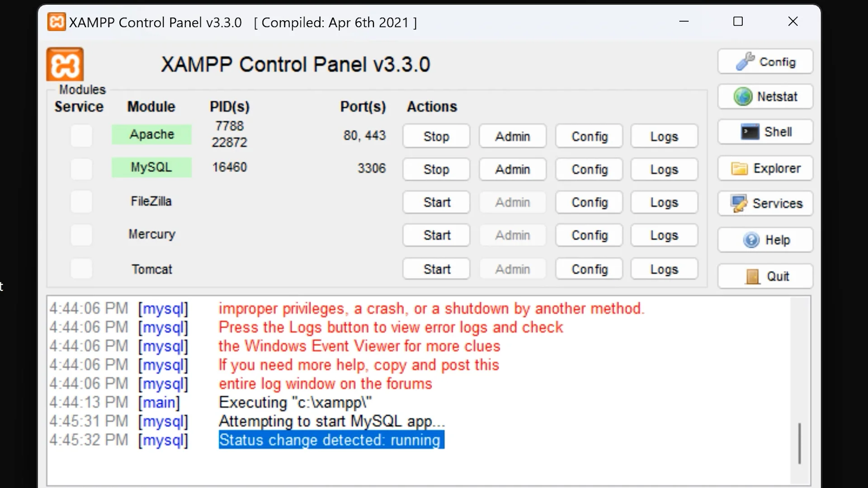868x488 pixels.
Task: Open the MySQL Config options
Action: 589,169
